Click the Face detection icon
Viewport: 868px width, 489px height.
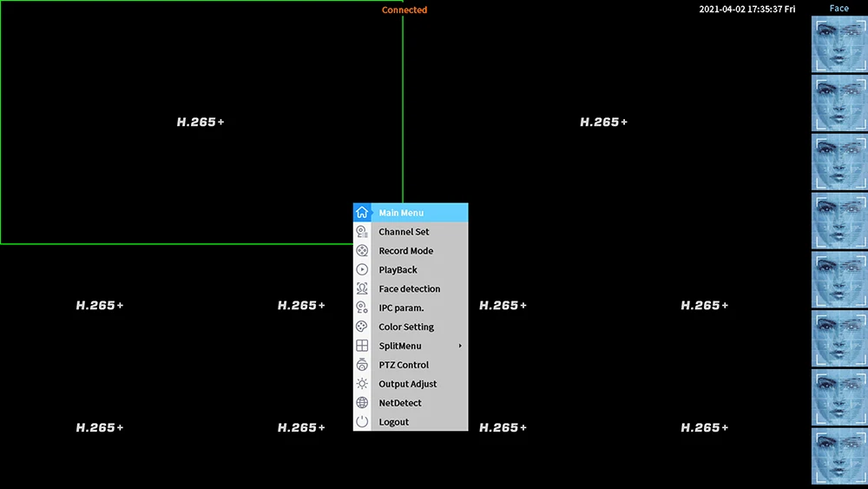362,288
